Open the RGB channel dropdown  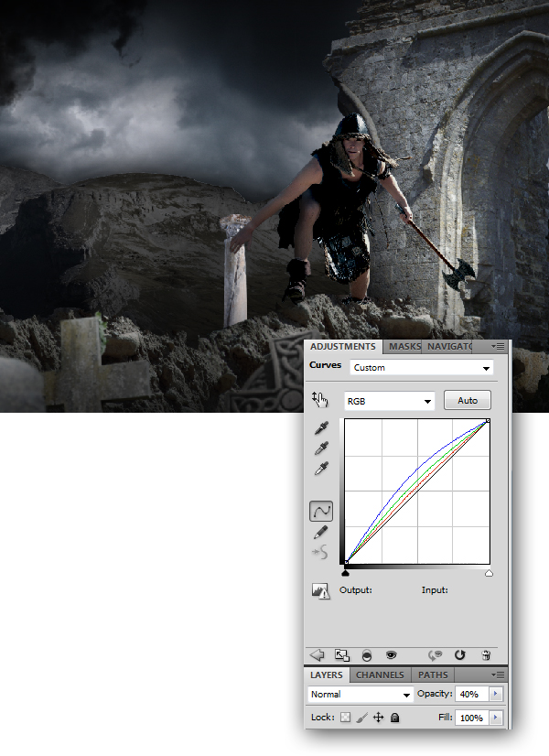(x=389, y=401)
